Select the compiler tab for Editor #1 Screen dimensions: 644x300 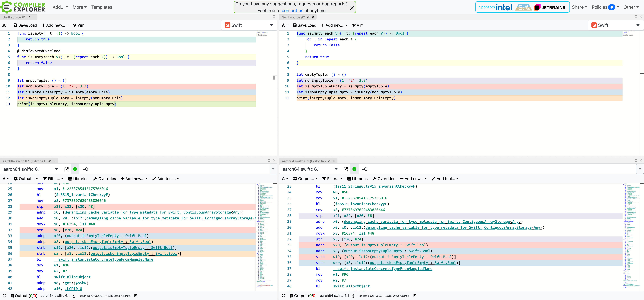pos(24,161)
